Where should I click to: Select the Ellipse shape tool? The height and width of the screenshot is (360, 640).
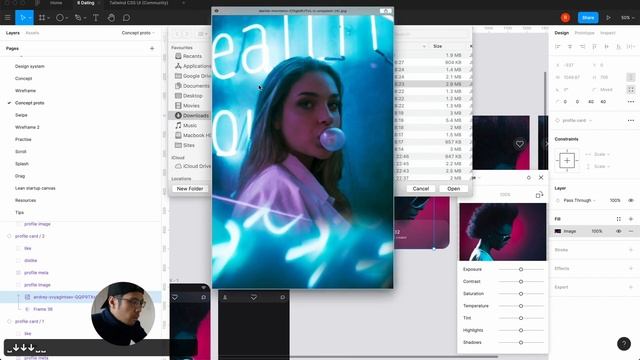pyautogui.click(x=60, y=18)
